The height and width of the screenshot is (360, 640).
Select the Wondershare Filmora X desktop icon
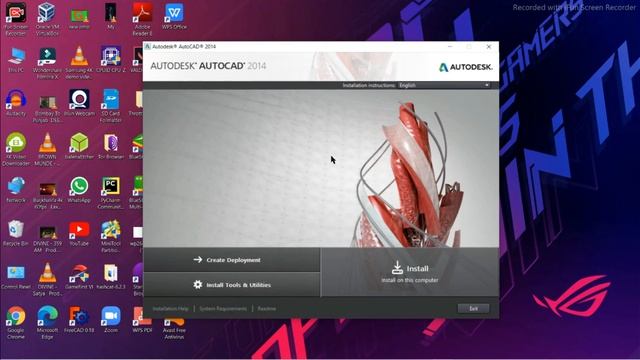tap(47, 63)
